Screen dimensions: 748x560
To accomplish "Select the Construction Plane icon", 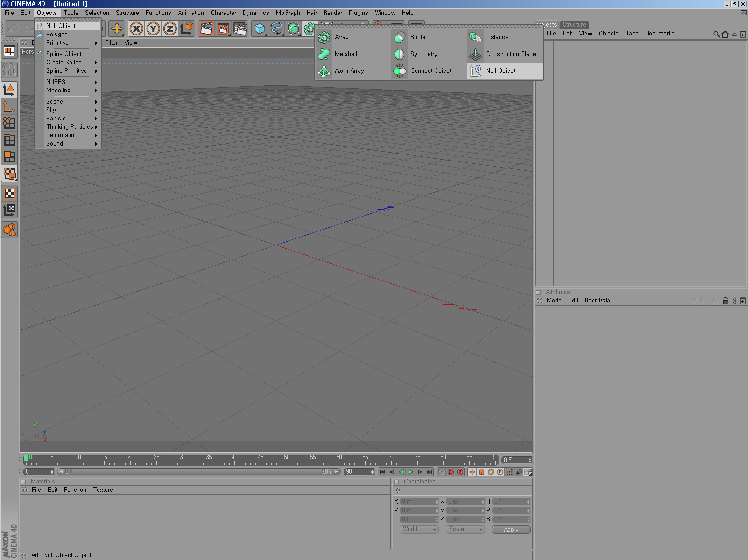I will pos(475,54).
